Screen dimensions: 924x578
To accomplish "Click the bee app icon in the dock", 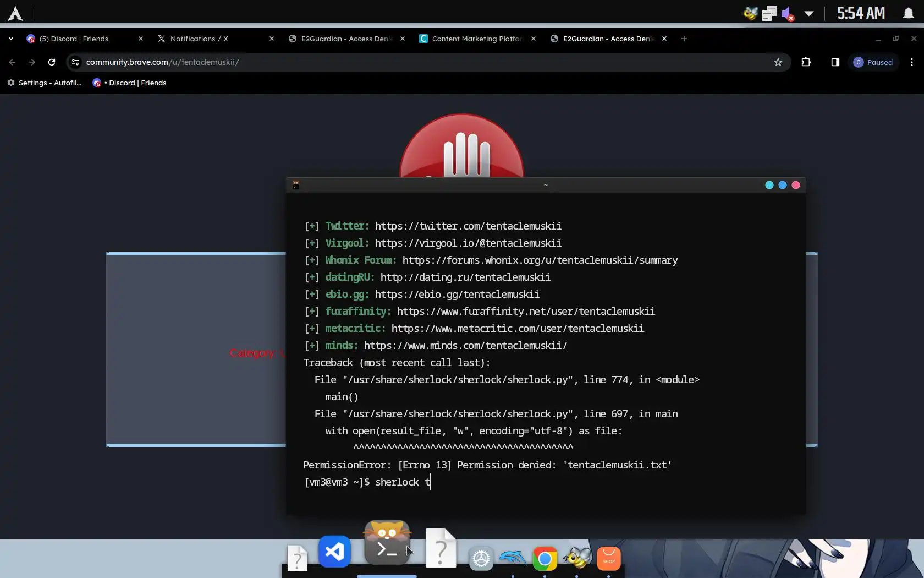I will point(576,558).
